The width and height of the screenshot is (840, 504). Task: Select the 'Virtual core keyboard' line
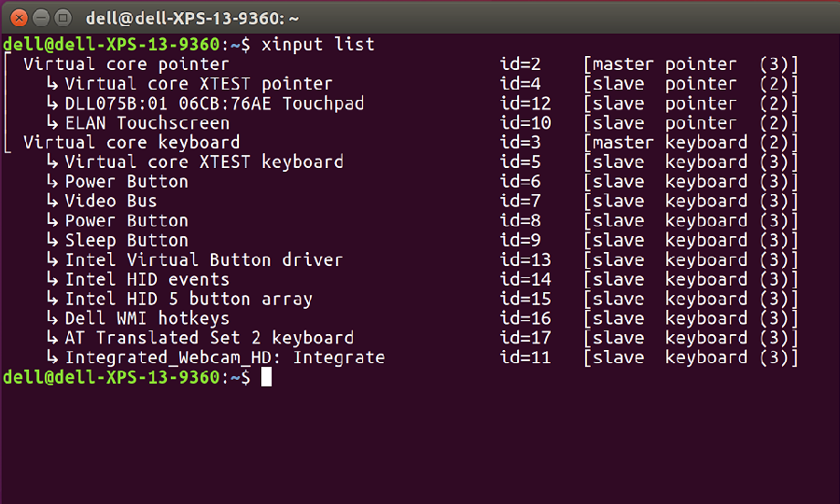132,143
